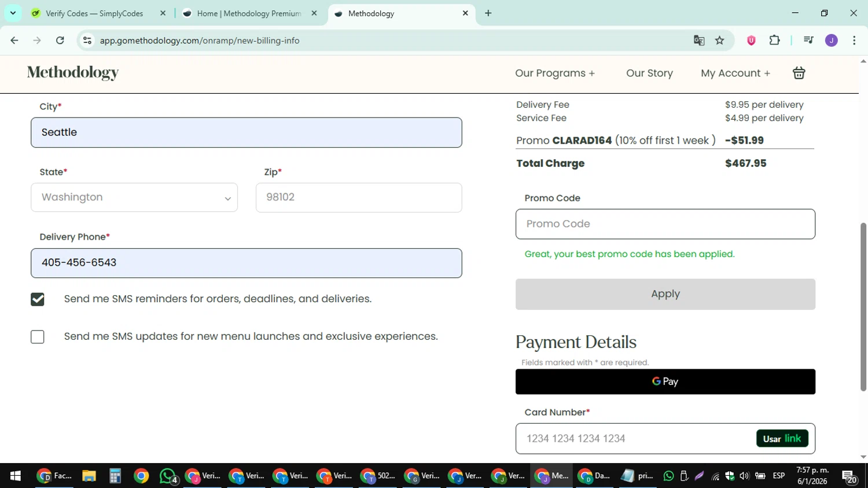Viewport: 868px width, 488px height.
Task: Expand the Our Programs menu
Action: 555,73
